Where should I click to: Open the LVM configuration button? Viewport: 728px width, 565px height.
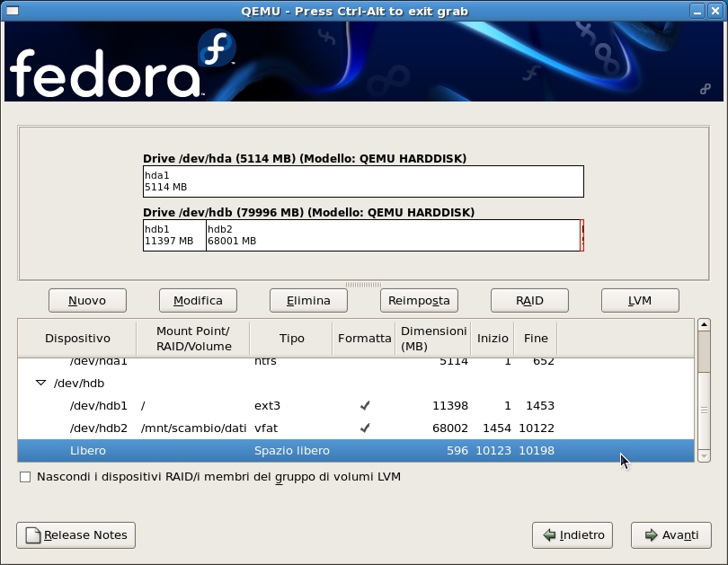pos(640,301)
